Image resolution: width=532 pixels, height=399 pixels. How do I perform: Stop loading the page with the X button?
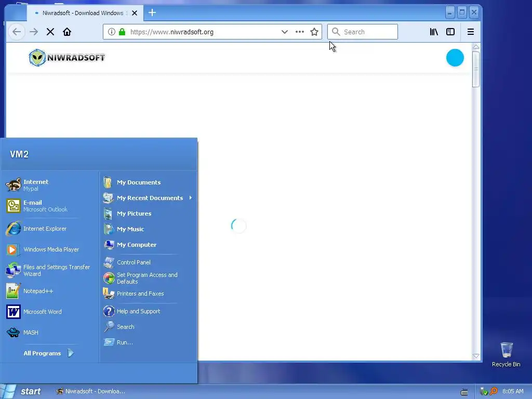point(50,32)
